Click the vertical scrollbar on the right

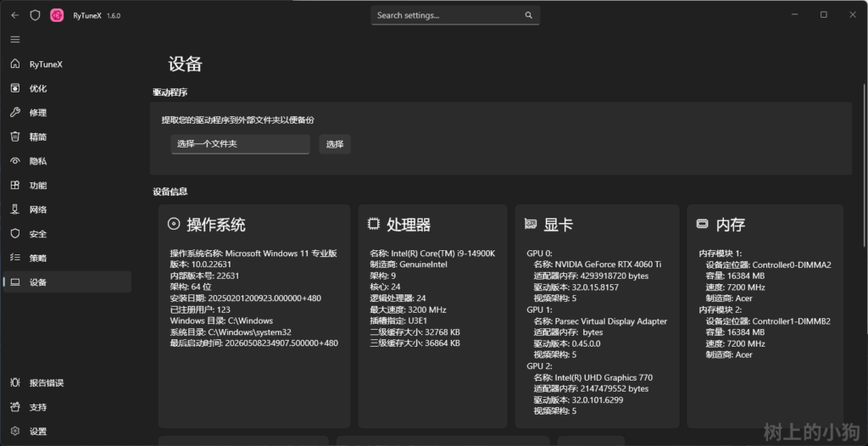(864, 164)
